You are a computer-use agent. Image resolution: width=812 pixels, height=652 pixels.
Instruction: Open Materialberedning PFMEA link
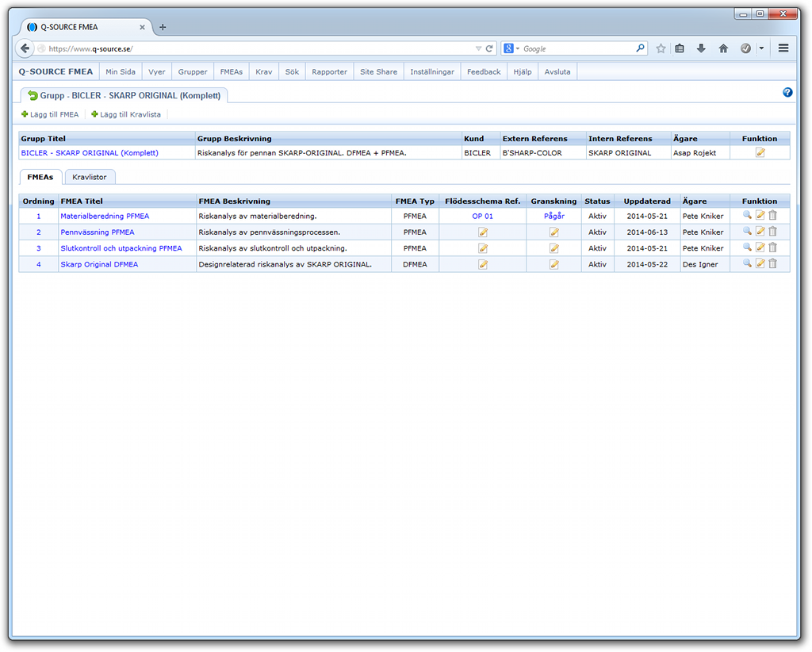click(105, 216)
